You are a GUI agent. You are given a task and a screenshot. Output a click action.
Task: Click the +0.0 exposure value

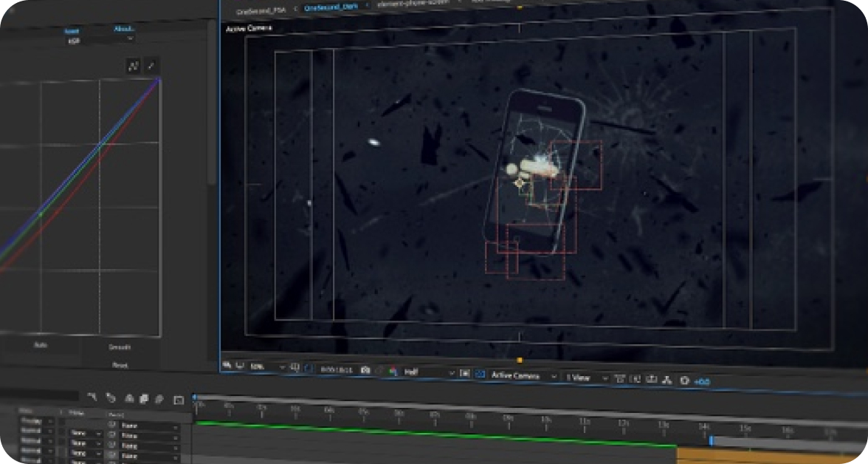(x=702, y=381)
